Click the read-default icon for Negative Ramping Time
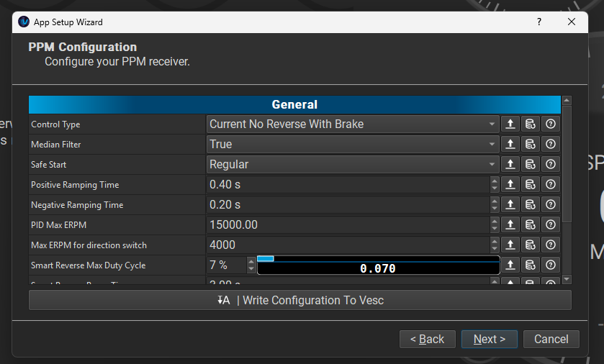This screenshot has height=364, width=604. pyautogui.click(x=530, y=204)
